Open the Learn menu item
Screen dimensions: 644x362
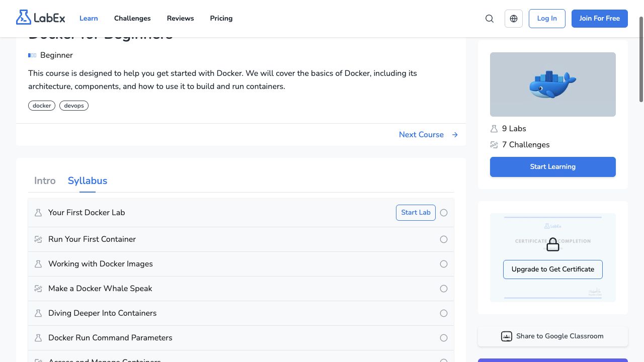point(89,19)
